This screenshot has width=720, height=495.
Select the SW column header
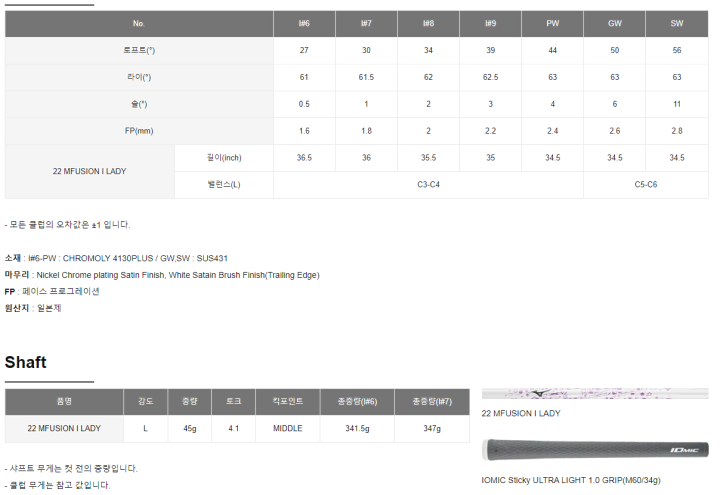(677, 23)
